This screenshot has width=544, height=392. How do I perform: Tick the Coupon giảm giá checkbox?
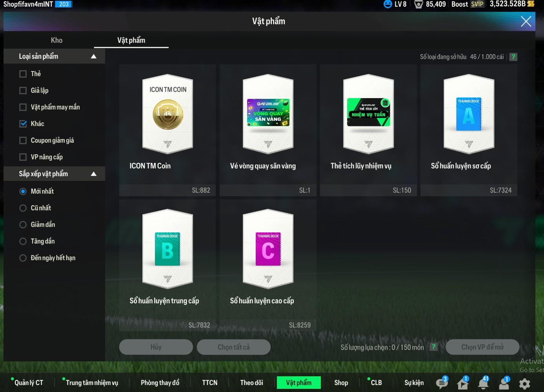(23, 140)
